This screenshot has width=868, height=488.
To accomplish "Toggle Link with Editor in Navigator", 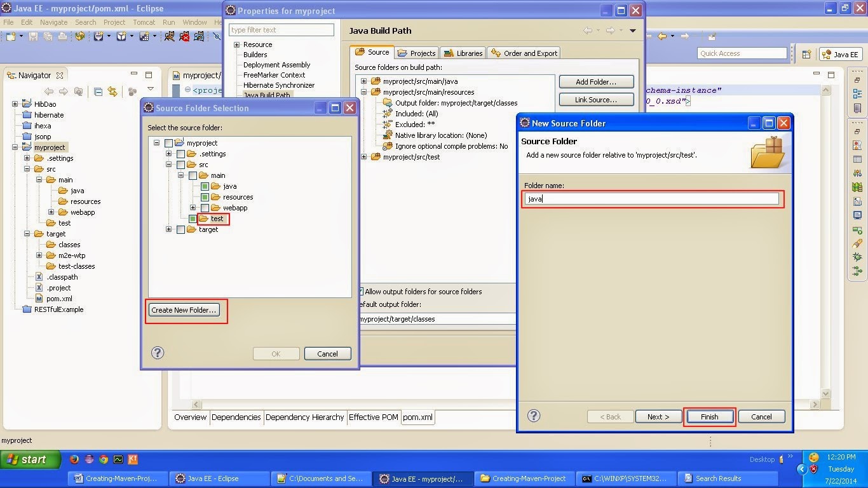I will tap(112, 91).
